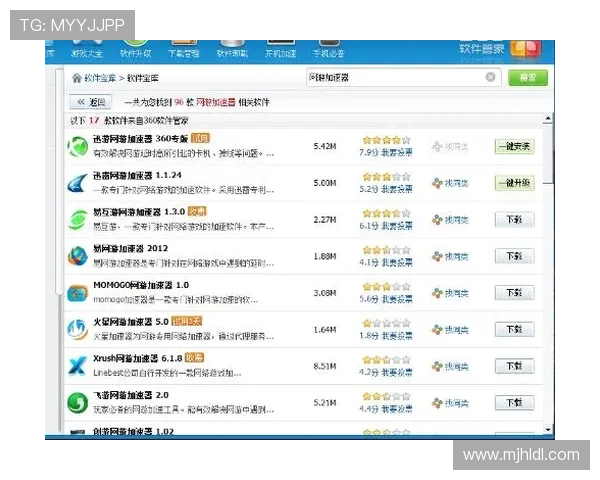600x480 pixels.
Task: Click 一键安装 for 迅游网游加速器 360专版
Action: pyautogui.click(x=514, y=146)
